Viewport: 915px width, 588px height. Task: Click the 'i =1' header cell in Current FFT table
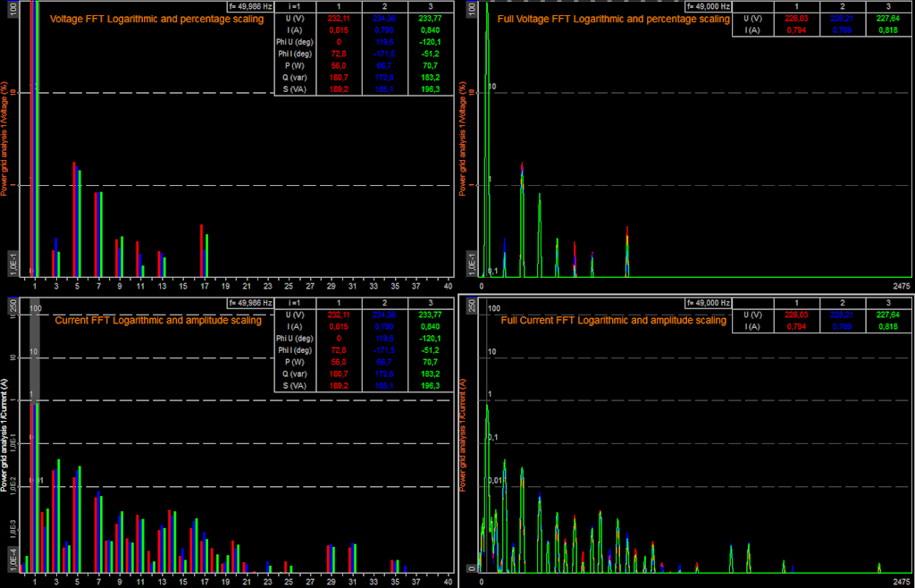pyautogui.click(x=295, y=303)
